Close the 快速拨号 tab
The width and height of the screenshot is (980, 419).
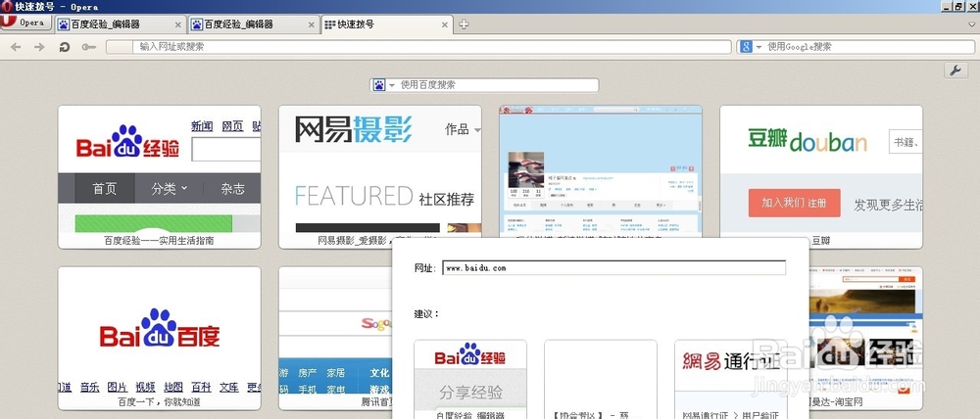tap(444, 25)
